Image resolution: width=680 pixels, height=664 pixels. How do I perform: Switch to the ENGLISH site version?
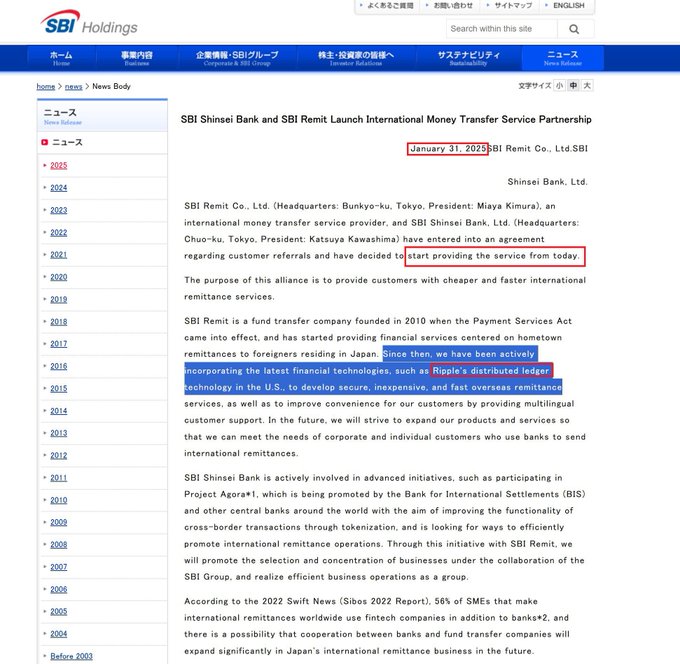coord(565,6)
